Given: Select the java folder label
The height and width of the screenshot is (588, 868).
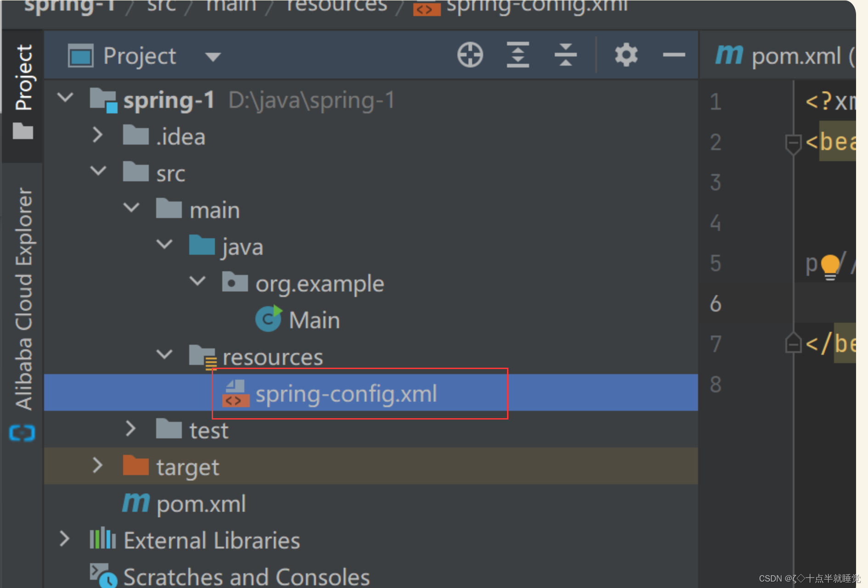Looking at the screenshot, I should coord(243,248).
